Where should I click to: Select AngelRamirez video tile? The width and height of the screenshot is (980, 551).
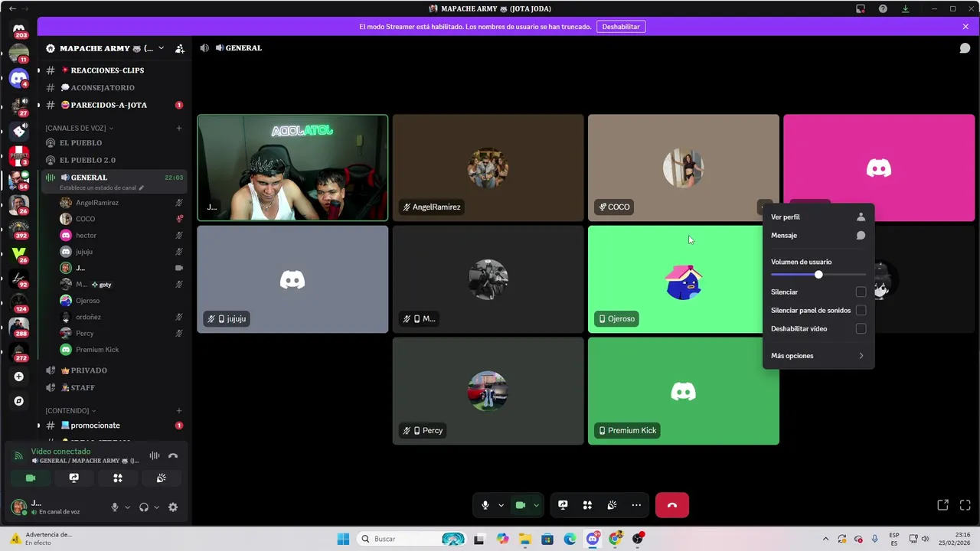[x=488, y=168]
